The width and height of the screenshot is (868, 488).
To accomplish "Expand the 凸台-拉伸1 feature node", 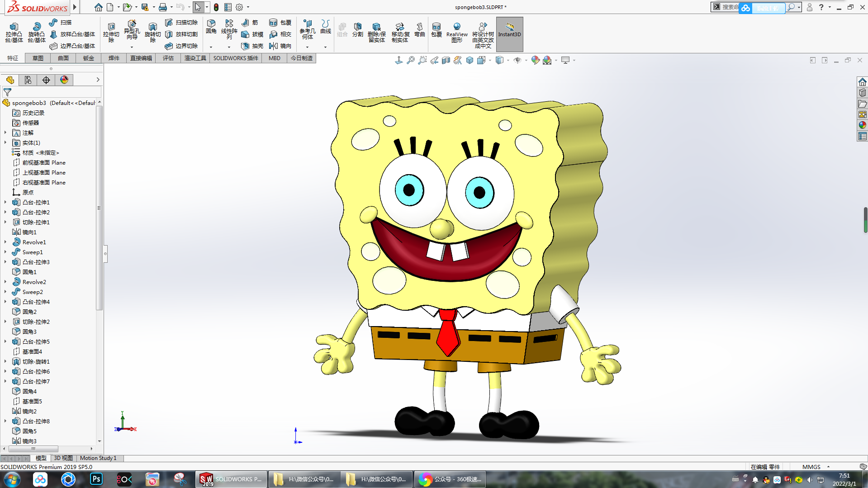I will click(5, 202).
